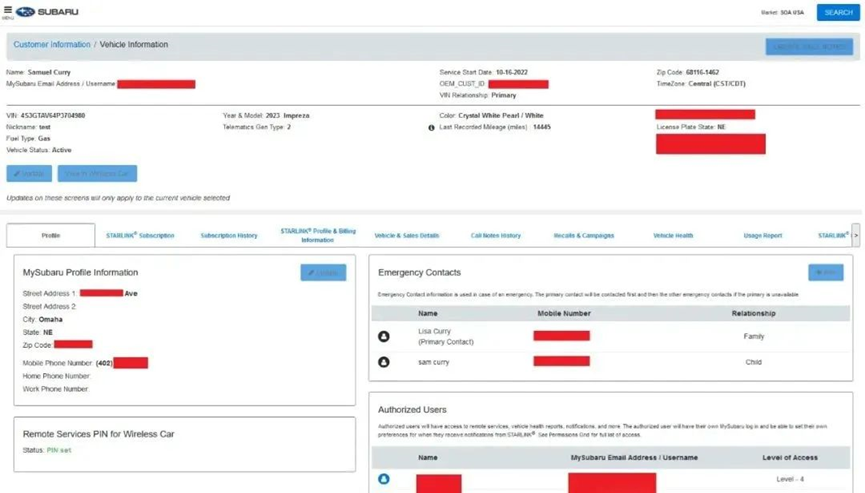Screen dimensions: 865x493
Task: Click the mileage value 14445
Action: pyautogui.click(x=542, y=127)
